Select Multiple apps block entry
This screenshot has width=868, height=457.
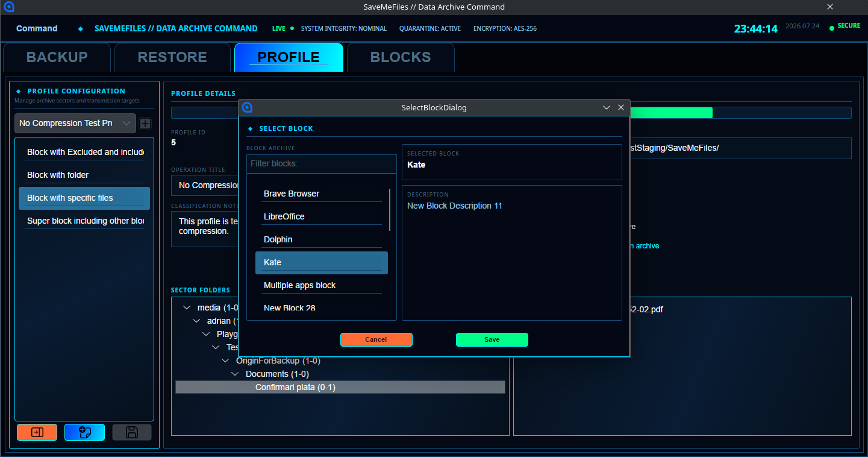click(x=322, y=285)
